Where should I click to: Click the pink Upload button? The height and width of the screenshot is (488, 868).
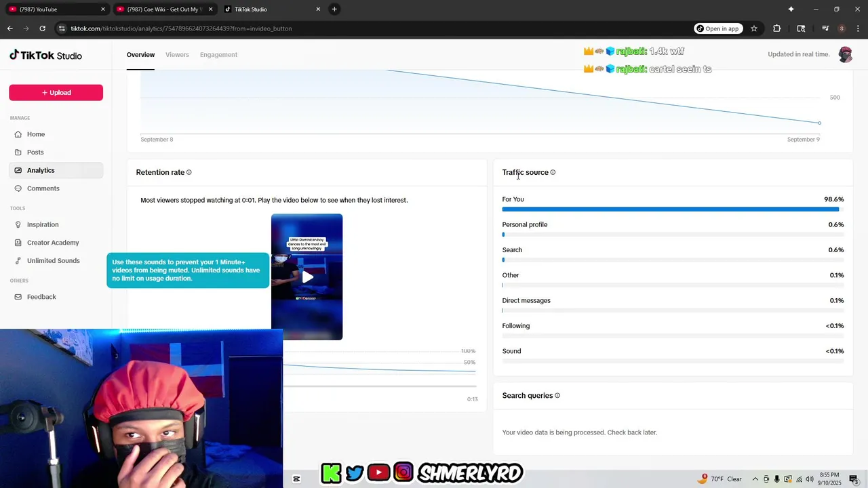click(x=56, y=93)
